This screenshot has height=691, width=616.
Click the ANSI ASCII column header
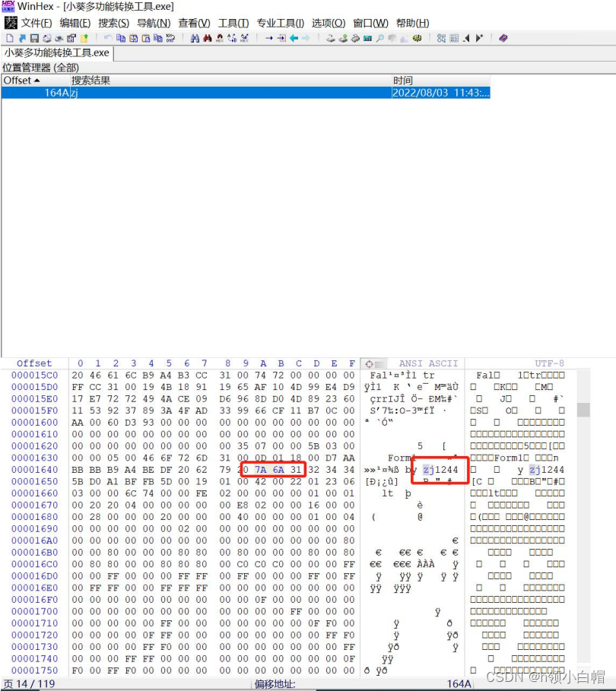(x=428, y=363)
